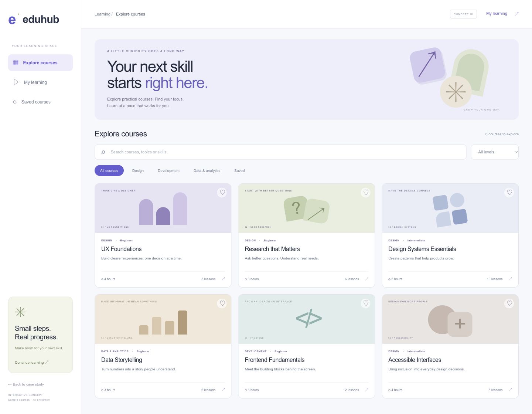Open the Frontend Fundamentals code thumbnail

(x=307, y=319)
